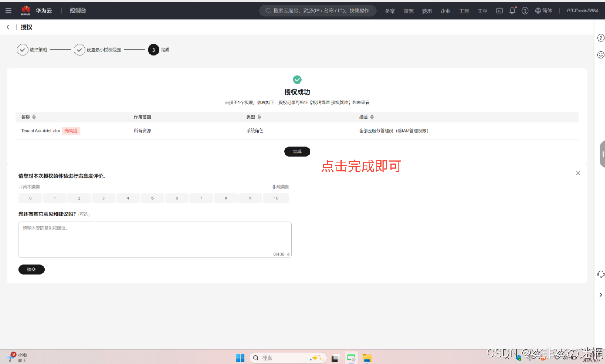Close the satisfaction survey panel
This screenshot has height=364, width=605.
click(x=578, y=173)
